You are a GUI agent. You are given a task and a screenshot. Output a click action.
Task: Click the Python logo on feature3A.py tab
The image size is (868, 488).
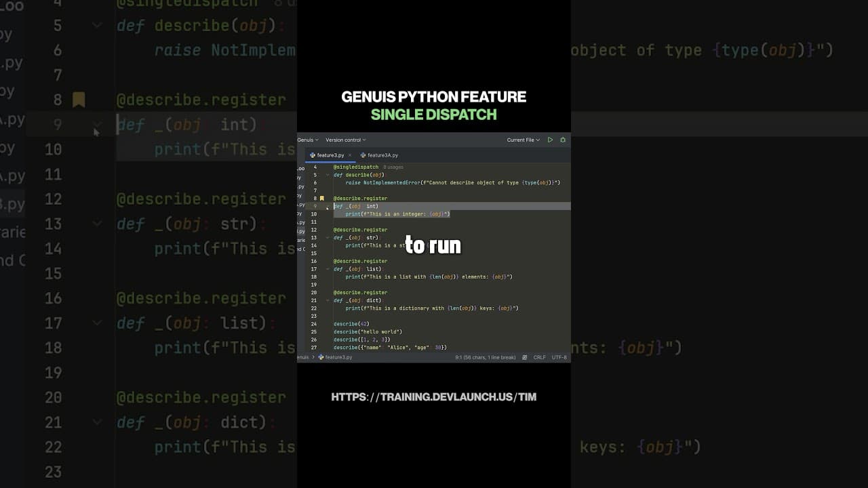[x=363, y=155]
